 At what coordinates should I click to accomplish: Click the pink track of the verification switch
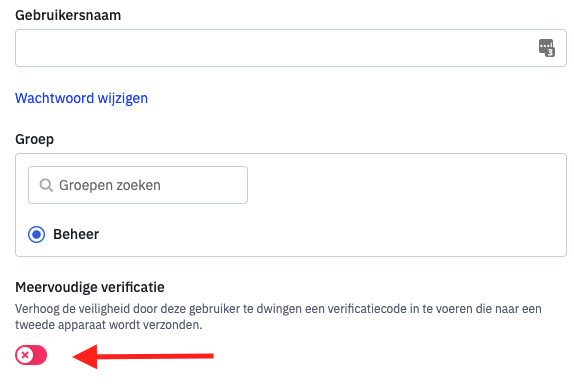point(40,355)
